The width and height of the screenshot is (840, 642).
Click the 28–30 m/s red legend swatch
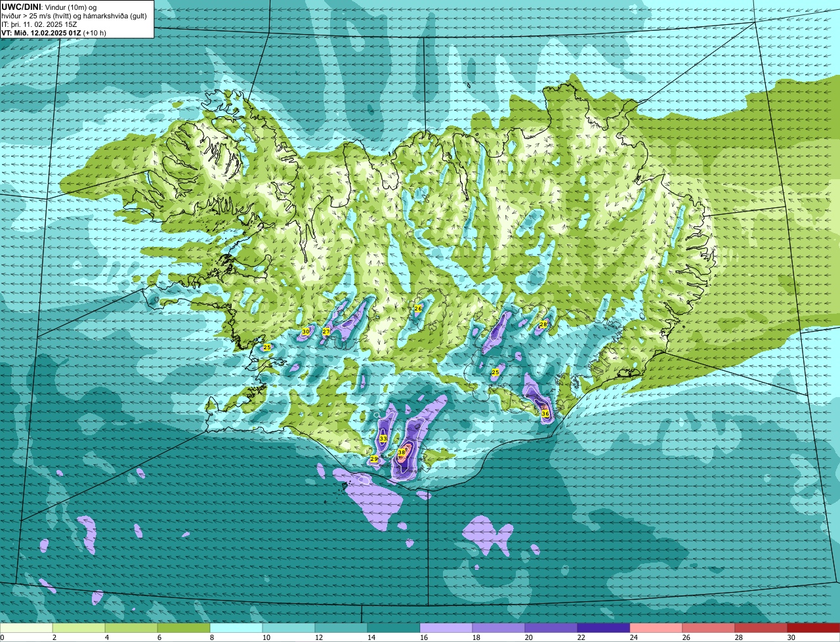[x=761, y=628]
